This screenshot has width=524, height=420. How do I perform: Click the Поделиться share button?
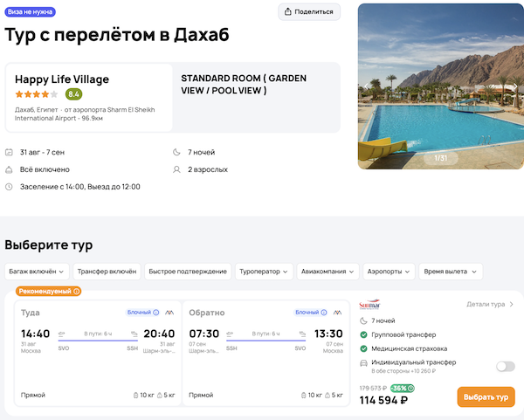point(309,11)
